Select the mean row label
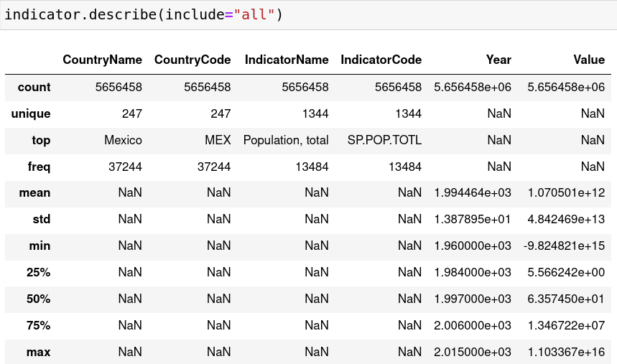Image resolution: width=617 pixels, height=364 pixels. [x=34, y=192]
